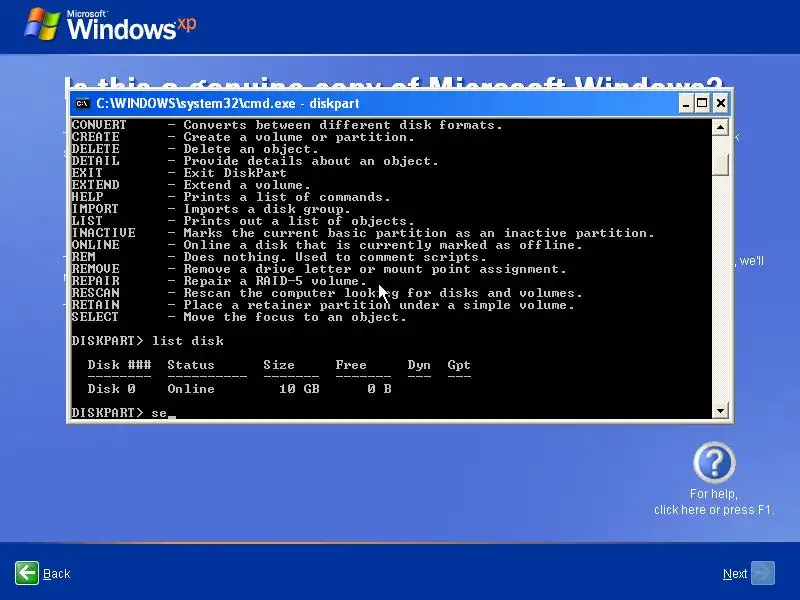Click the 'Disk 0' table entry
The image size is (800, 600).
point(111,389)
